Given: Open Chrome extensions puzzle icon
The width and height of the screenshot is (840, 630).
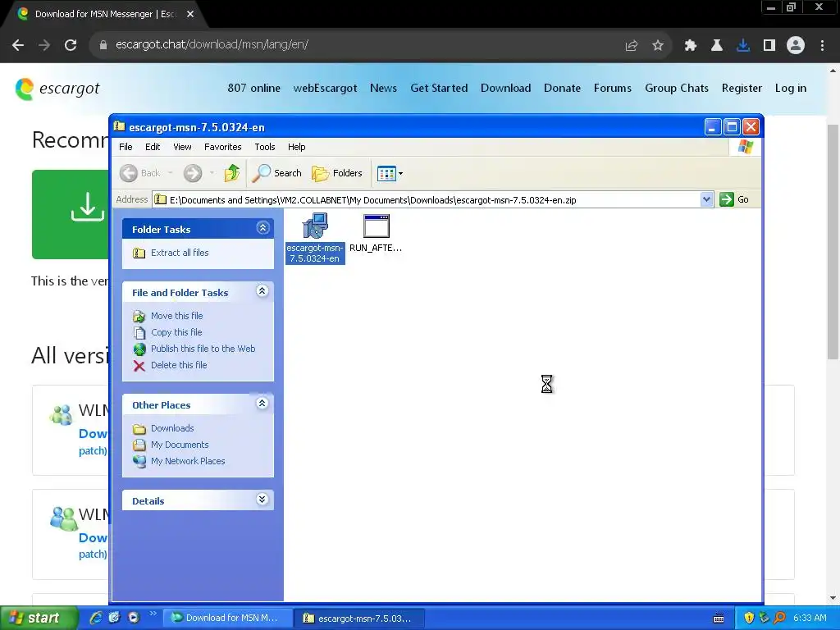Looking at the screenshot, I should 691,45.
